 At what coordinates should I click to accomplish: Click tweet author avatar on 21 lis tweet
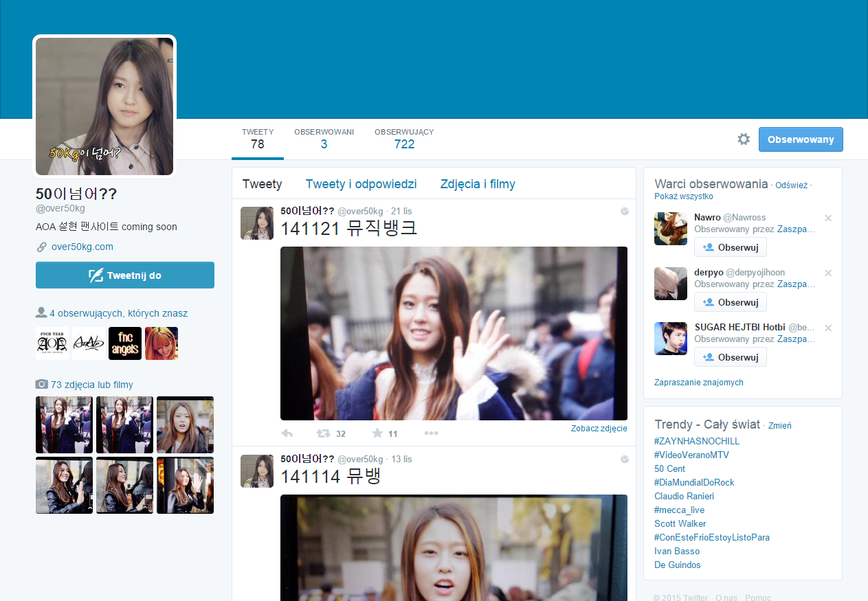[257, 223]
